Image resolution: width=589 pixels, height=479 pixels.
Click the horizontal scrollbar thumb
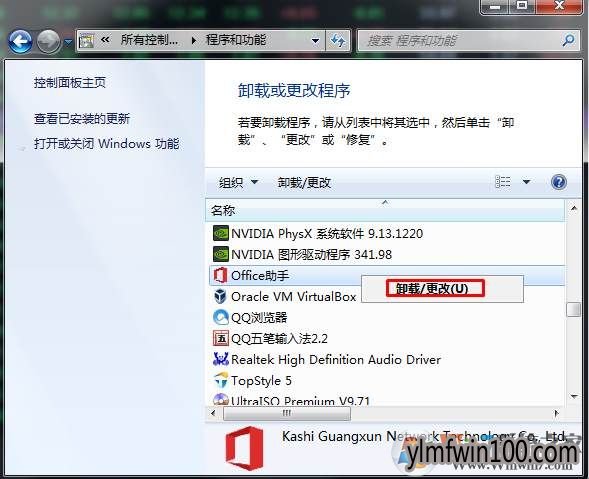tap(287, 413)
